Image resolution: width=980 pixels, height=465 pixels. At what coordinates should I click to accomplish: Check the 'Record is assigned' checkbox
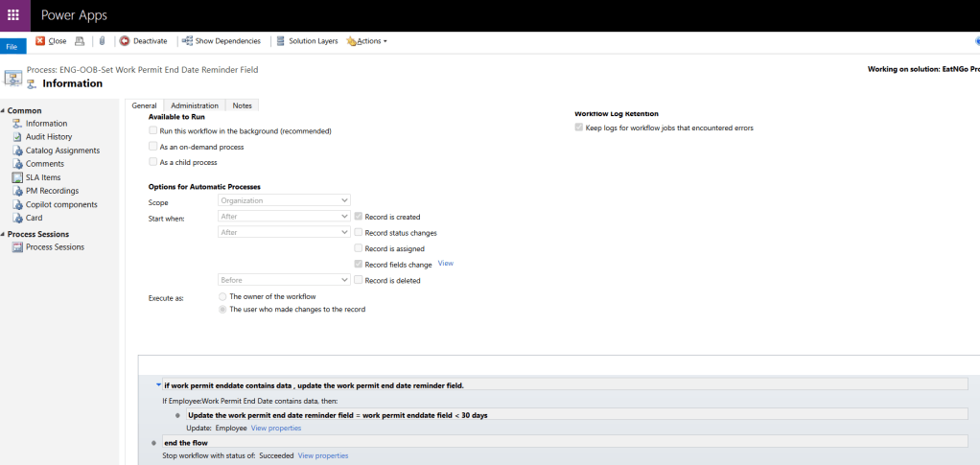point(358,248)
